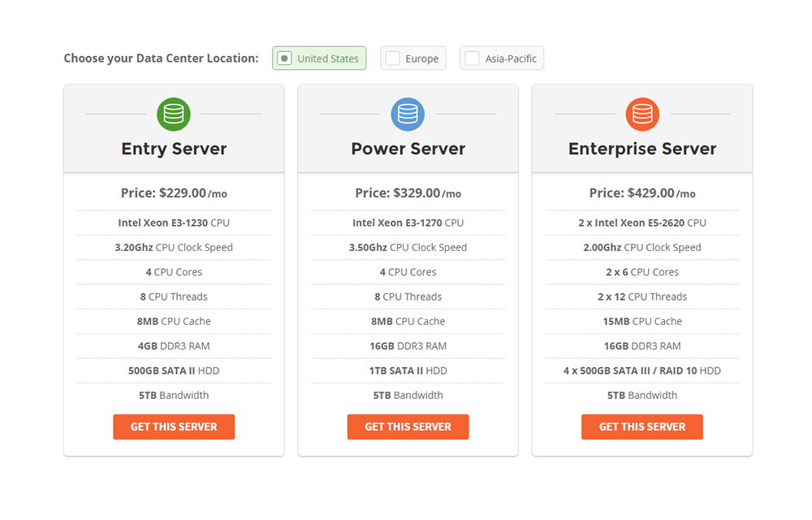
Task: Click 4GB DDR3 RAM row
Action: click(x=174, y=346)
